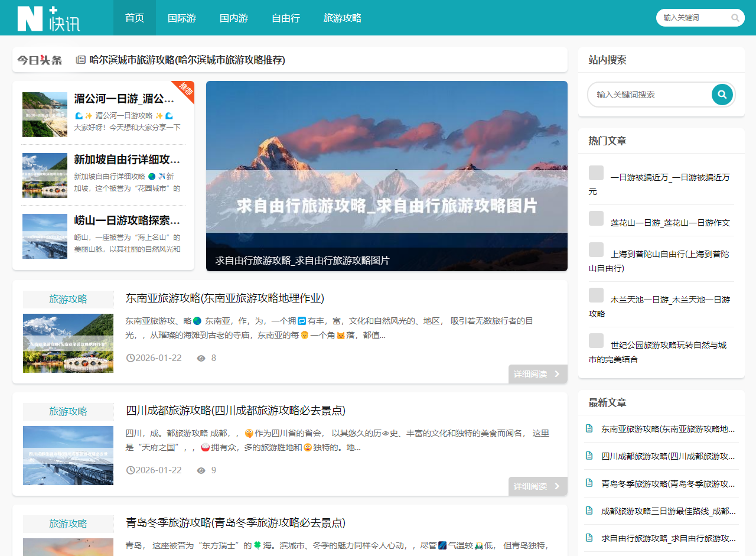Open the 一日游被骗近万 hot article link
Image resolution: width=756 pixels, height=556 pixels.
click(x=670, y=177)
